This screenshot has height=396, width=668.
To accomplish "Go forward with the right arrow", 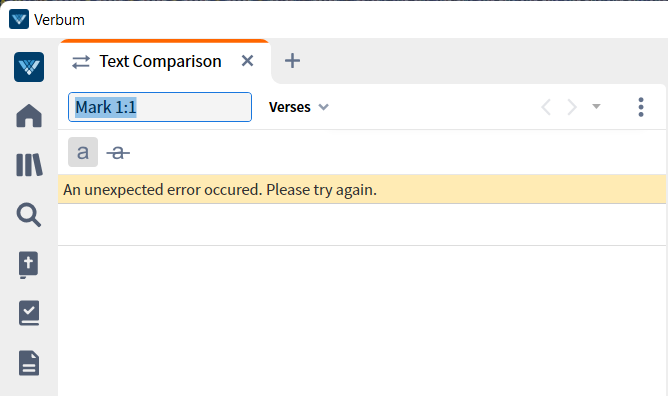I will [572, 107].
